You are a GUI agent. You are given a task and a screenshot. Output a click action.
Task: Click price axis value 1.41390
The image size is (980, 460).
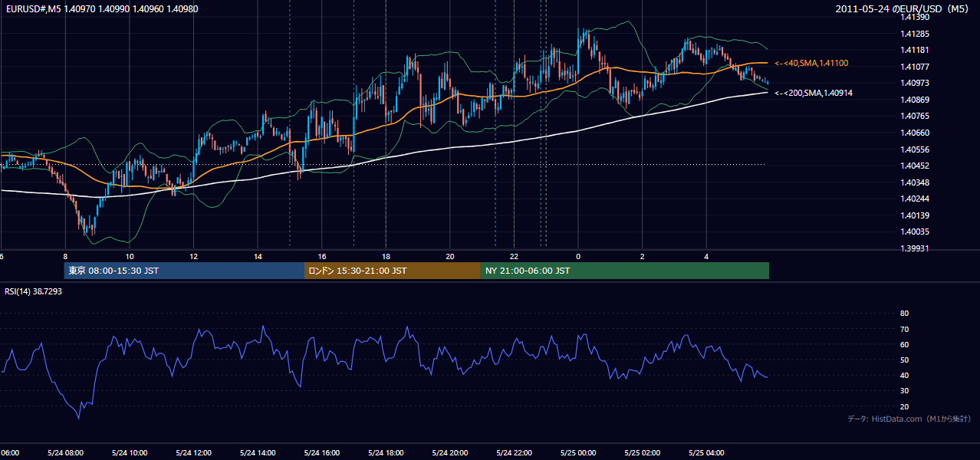(x=915, y=17)
